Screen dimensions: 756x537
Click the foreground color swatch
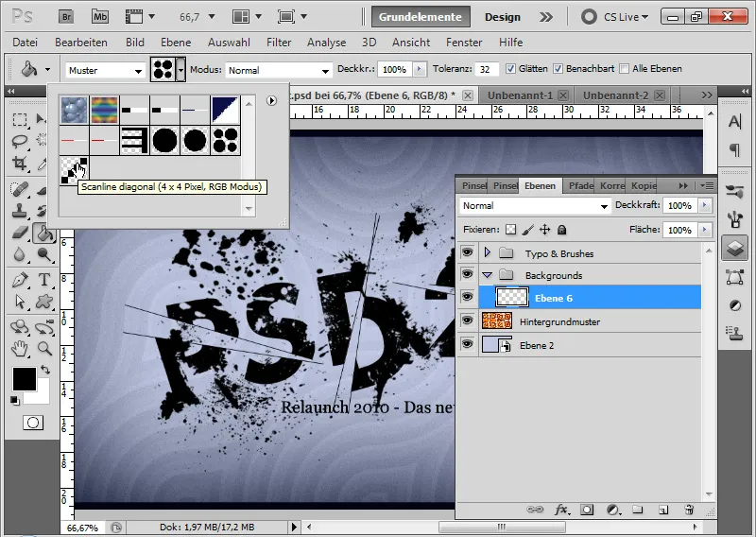(x=25, y=379)
